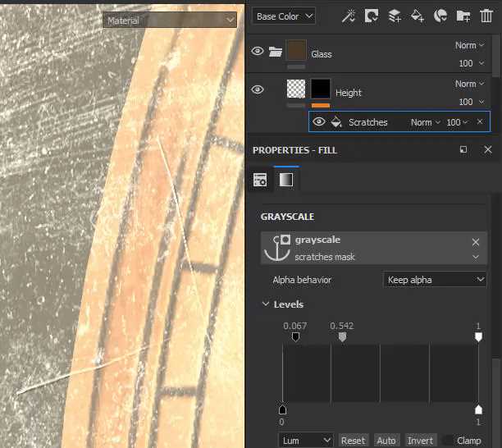Click the Invert levels button
502x448 pixels.
(x=420, y=441)
